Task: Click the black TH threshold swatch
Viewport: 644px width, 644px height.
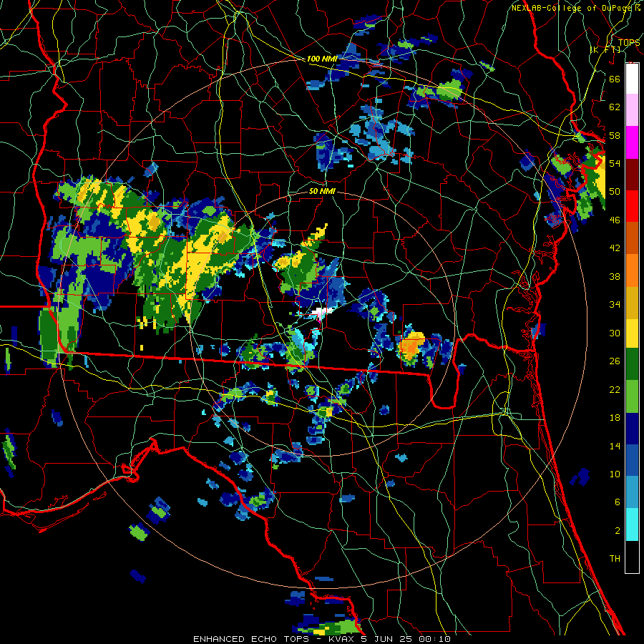Action: 632,557
